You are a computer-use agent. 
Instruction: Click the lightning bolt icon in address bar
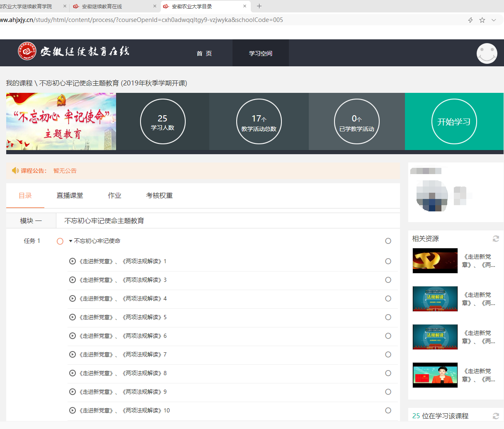coord(470,20)
